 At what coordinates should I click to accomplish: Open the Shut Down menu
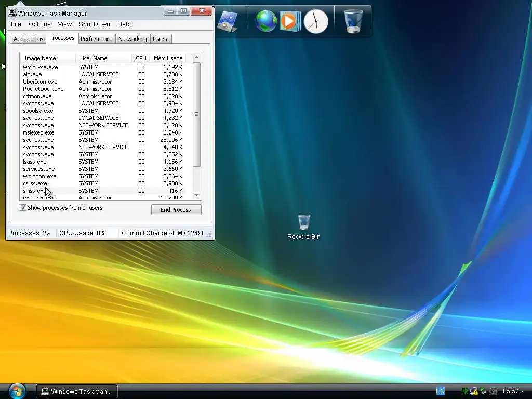tap(95, 24)
